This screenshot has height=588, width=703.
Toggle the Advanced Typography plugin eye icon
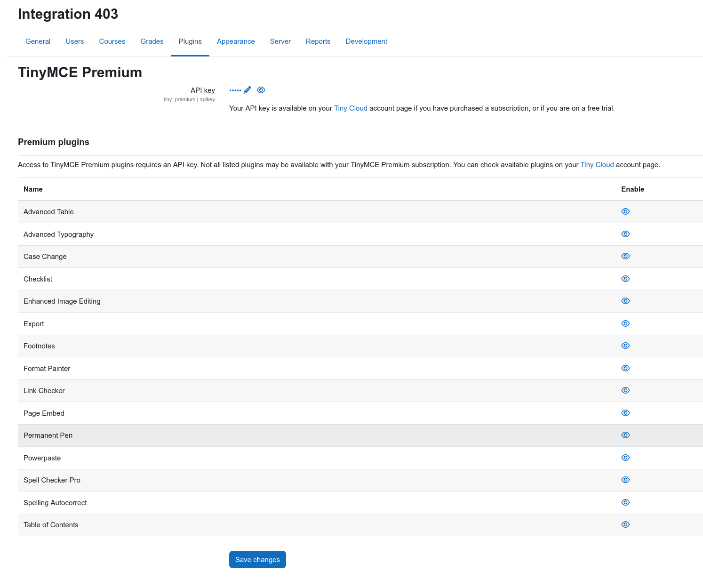(x=625, y=234)
